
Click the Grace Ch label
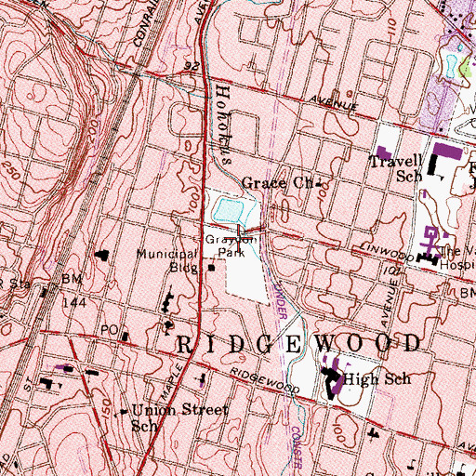(x=277, y=183)
